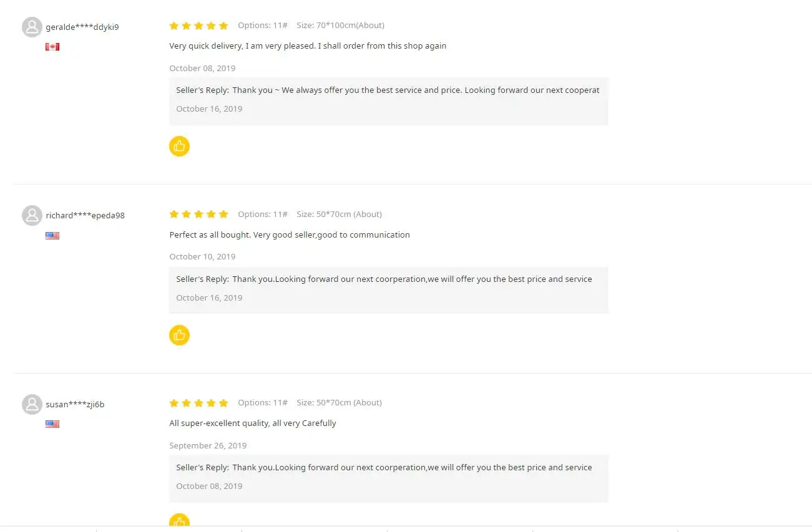Like richard's review with the thumbs-up

(x=179, y=335)
